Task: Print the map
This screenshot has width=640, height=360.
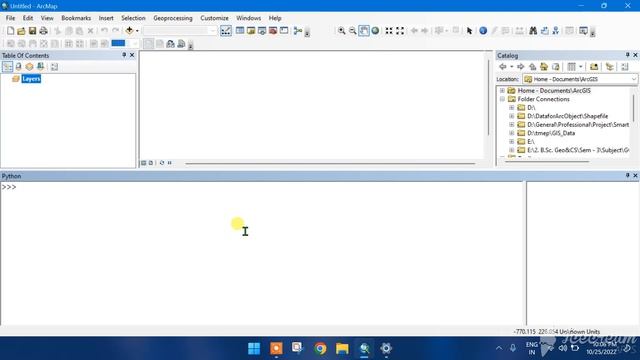Action: [x=43, y=31]
